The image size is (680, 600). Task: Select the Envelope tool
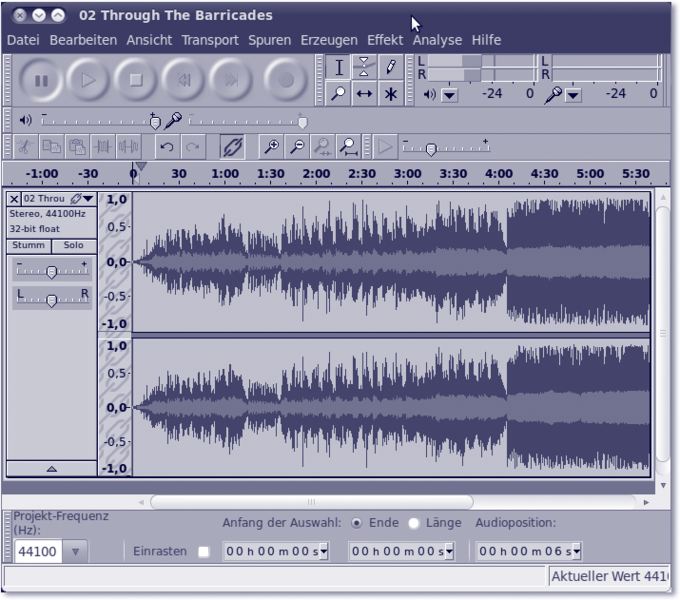tap(364, 68)
